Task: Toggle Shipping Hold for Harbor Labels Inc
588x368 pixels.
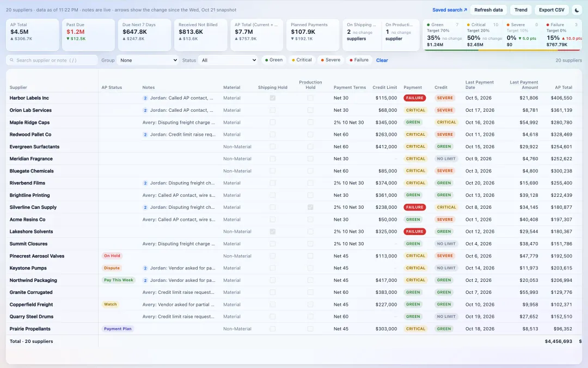Action: (273, 98)
